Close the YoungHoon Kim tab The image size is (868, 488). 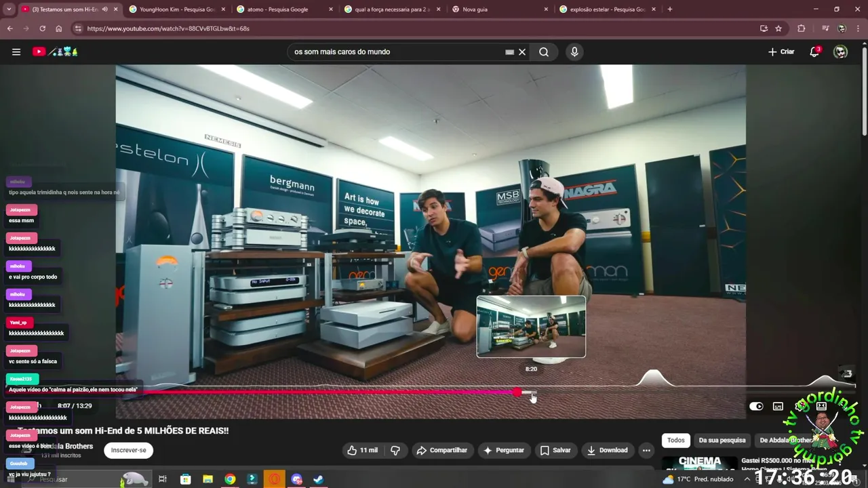tap(224, 9)
